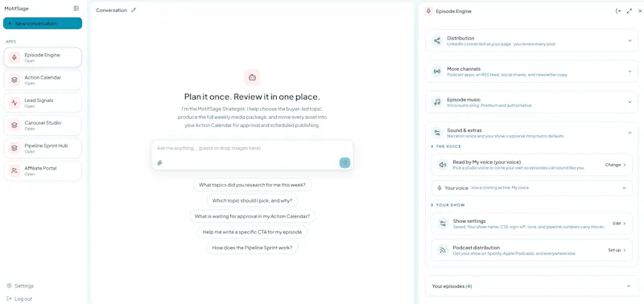Image resolution: width=644 pixels, height=304 pixels.
Task: Click the More channels broadcast icon
Action: (437, 72)
